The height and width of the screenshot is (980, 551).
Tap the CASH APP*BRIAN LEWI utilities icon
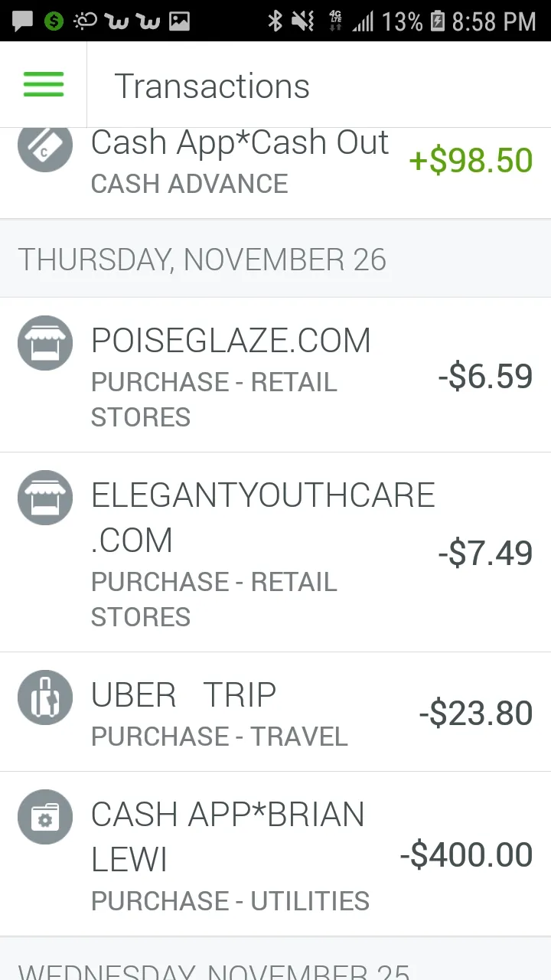[45, 818]
